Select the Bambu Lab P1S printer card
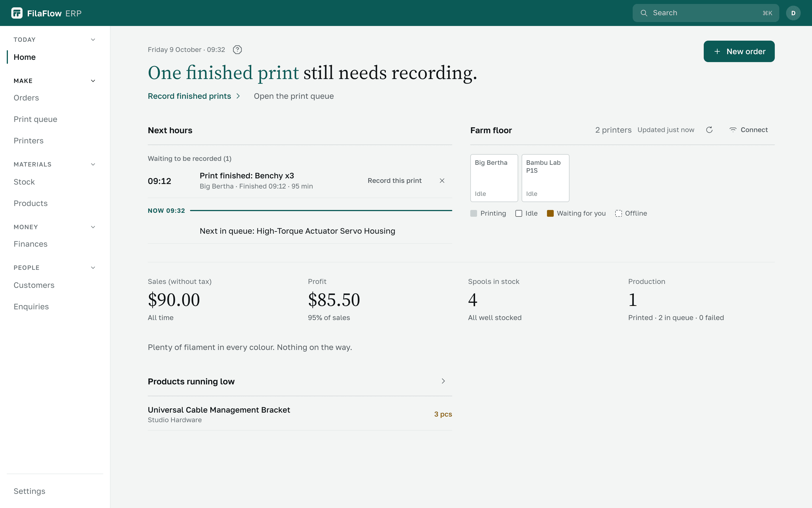Image resolution: width=812 pixels, height=508 pixels. click(x=545, y=178)
